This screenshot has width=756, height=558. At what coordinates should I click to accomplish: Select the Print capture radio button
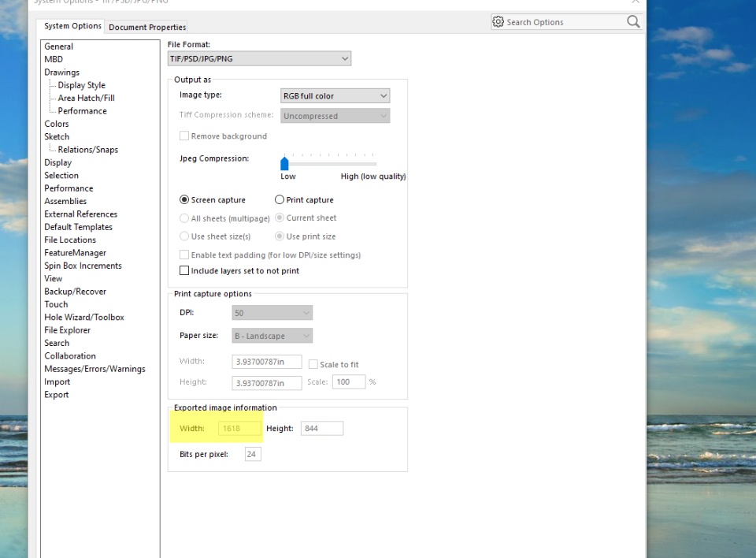tap(279, 199)
